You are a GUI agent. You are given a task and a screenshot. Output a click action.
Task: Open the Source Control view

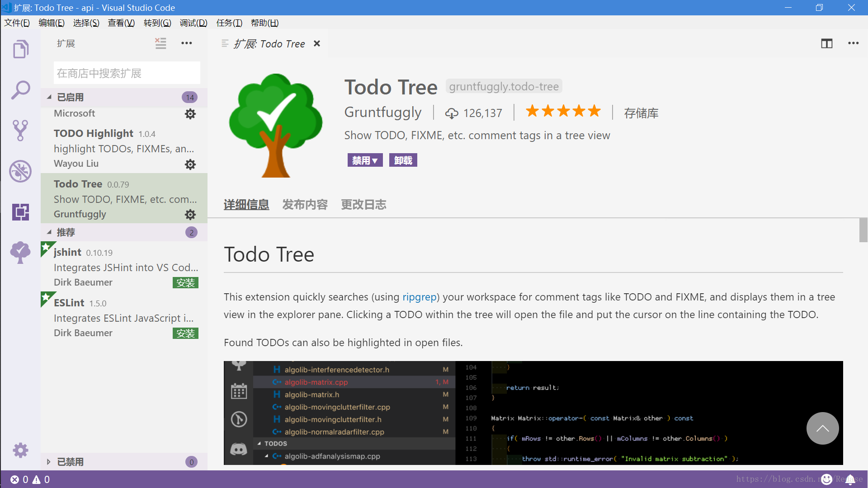pyautogui.click(x=20, y=131)
